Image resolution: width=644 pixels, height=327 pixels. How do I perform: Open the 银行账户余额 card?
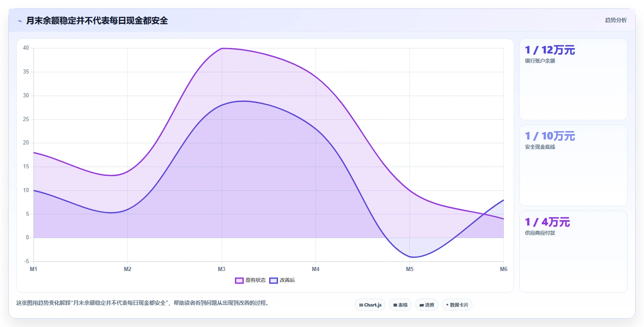click(573, 79)
